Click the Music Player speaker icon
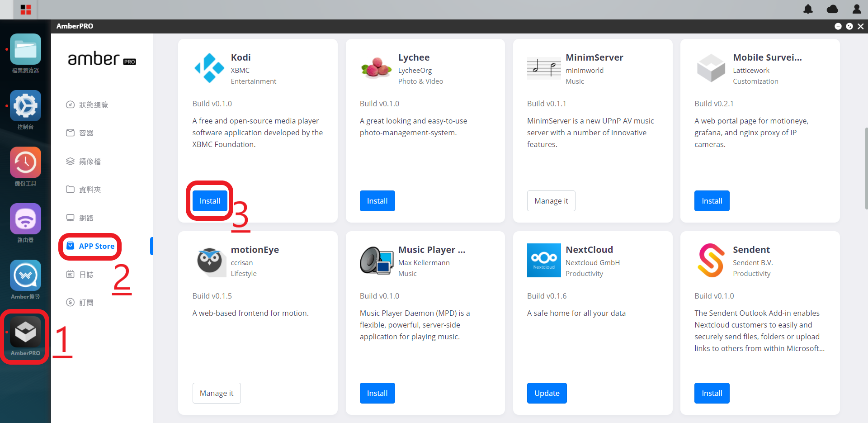 tap(377, 261)
